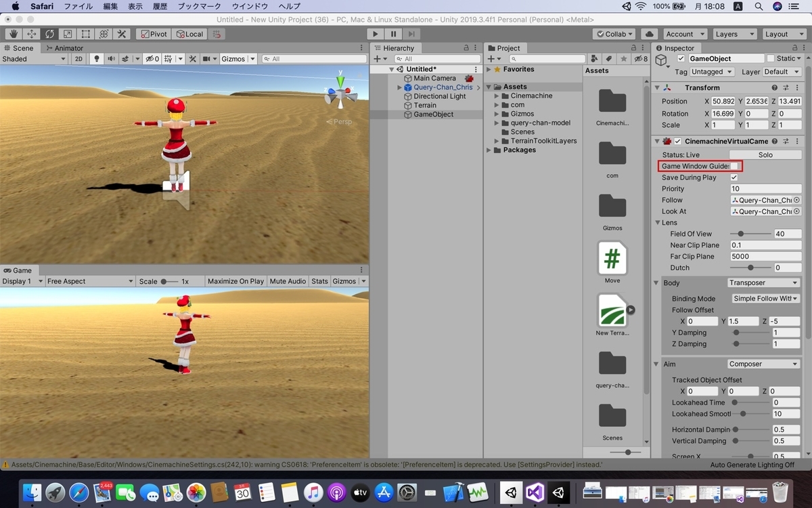
Task: Select the Move tool in toolbar
Action: [31, 34]
